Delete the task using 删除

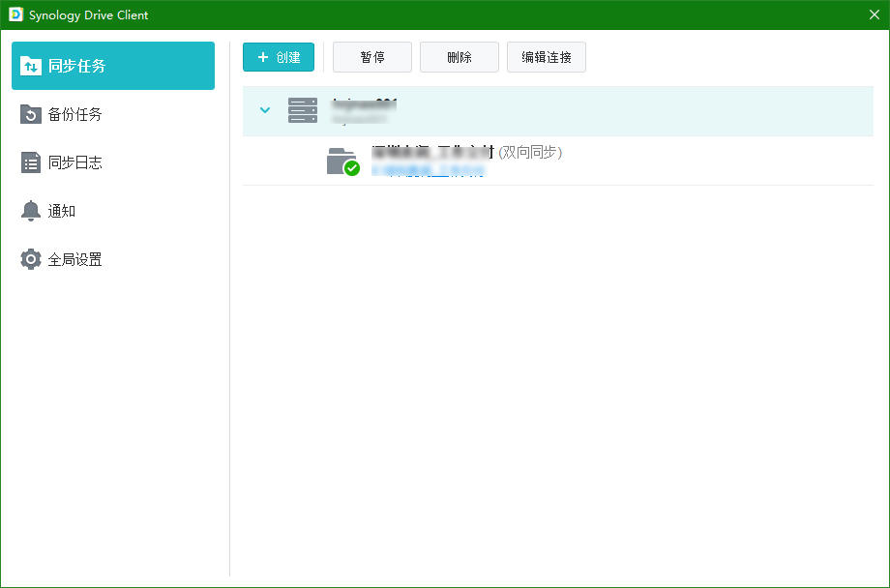(460, 57)
